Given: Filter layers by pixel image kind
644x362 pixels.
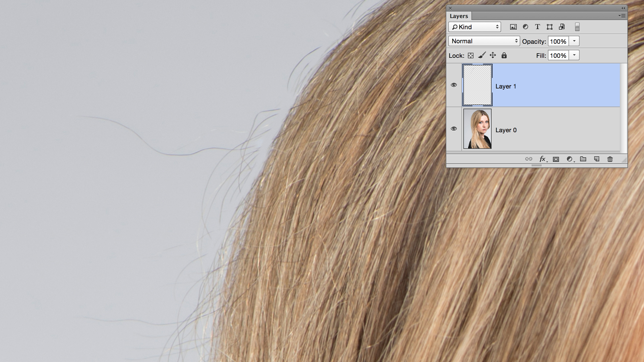Looking at the screenshot, I should click(x=513, y=27).
